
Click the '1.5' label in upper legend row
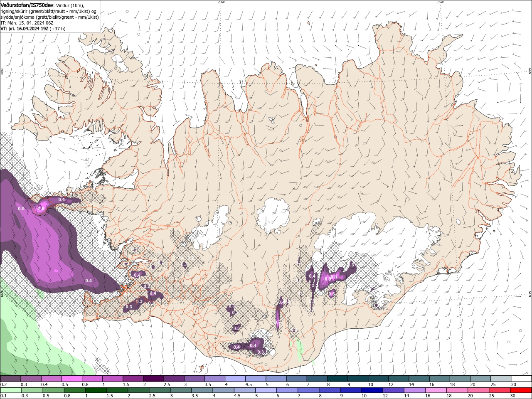click(126, 384)
